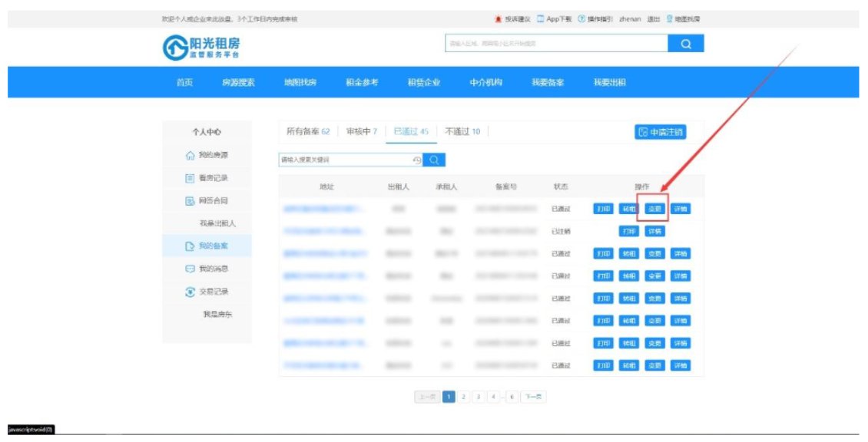Open 我要备案 in the blue navigation bar

pyautogui.click(x=548, y=83)
